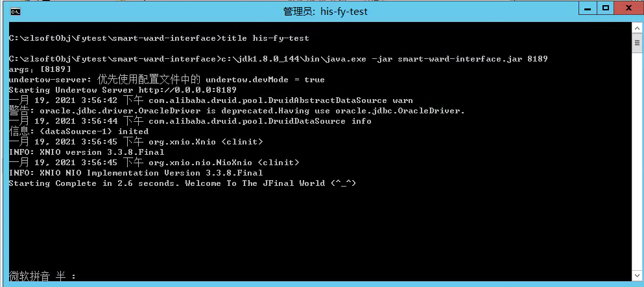
Task: Click the http://0.0.0.0:8189 server URL
Action: [x=187, y=90]
